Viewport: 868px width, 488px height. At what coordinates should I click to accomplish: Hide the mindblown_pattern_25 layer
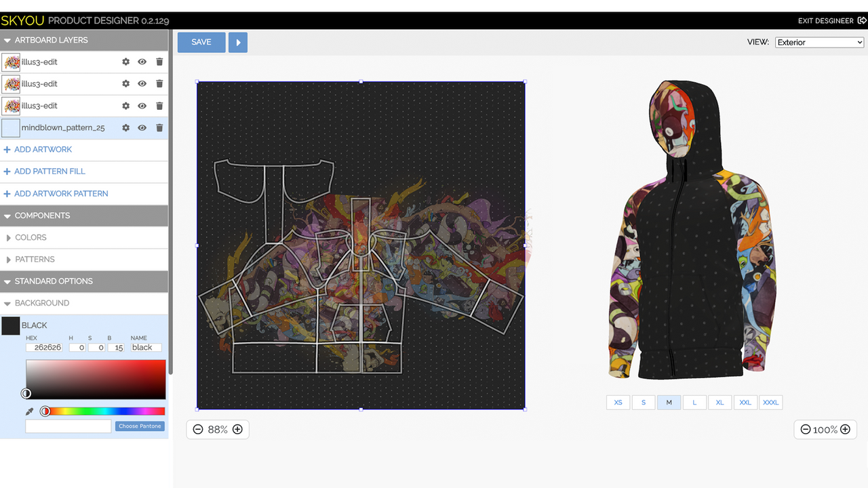click(x=142, y=127)
